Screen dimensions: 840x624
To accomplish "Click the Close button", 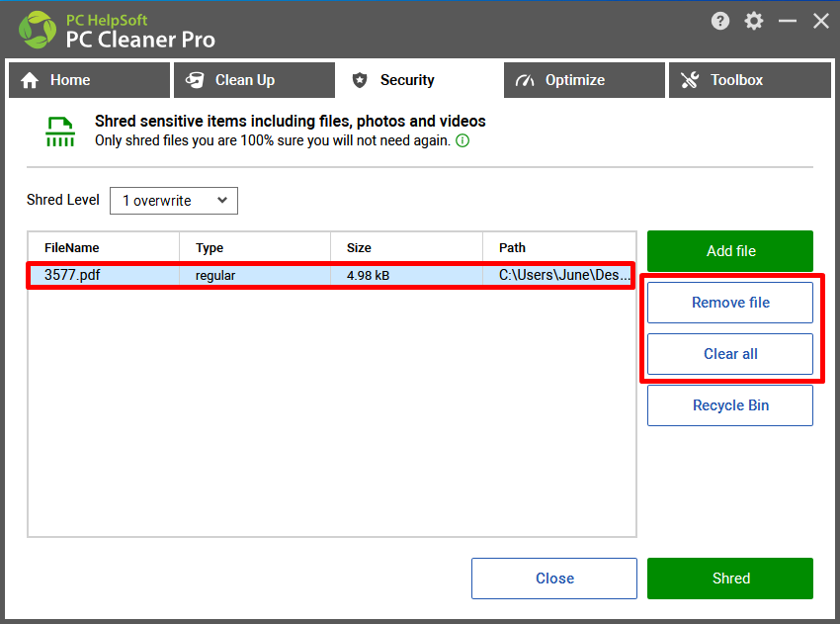I will click(x=554, y=579).
